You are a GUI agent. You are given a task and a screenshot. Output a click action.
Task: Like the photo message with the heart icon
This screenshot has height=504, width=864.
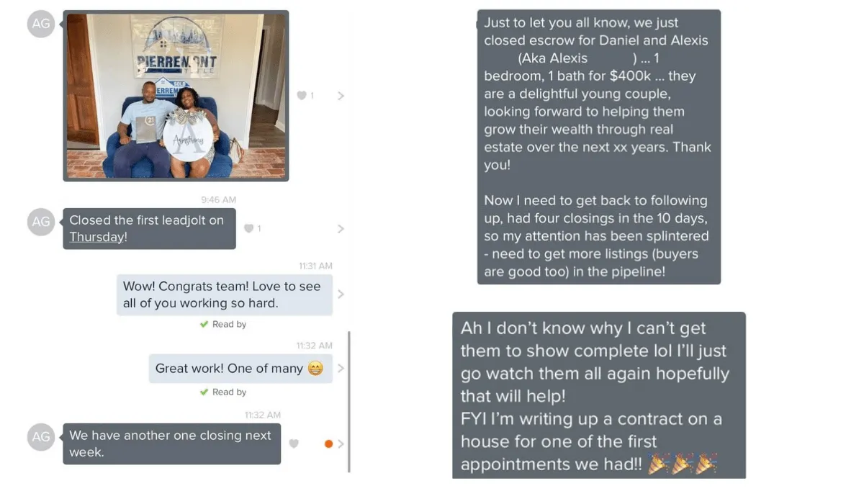coord(302,96)
